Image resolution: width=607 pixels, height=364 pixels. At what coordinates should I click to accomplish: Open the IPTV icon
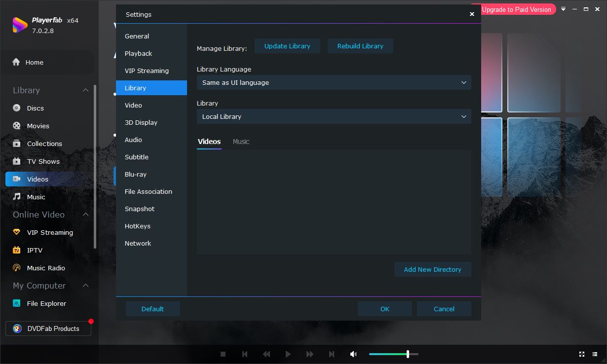(x=17, y=250)
